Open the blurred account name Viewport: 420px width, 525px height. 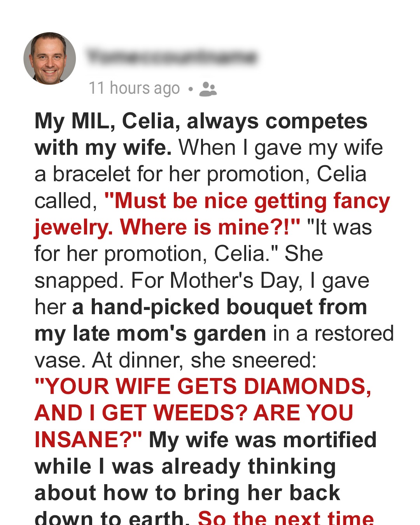171,57
